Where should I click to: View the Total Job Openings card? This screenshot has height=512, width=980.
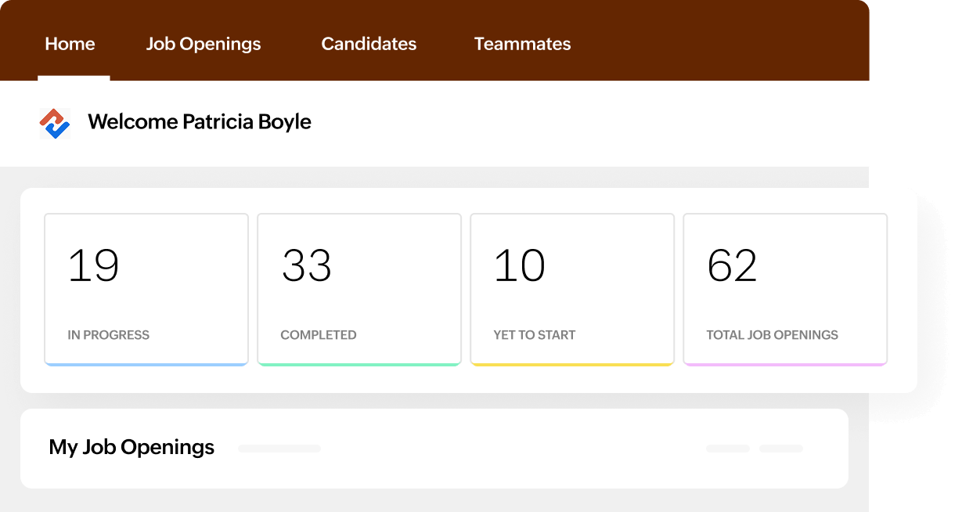[x=785, y=289]
